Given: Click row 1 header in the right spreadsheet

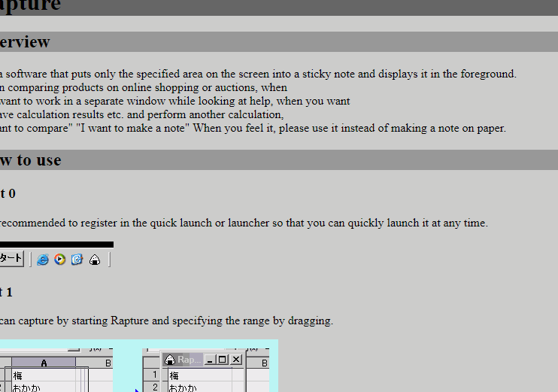Looking at the screenshot, I should click(154, 375).
